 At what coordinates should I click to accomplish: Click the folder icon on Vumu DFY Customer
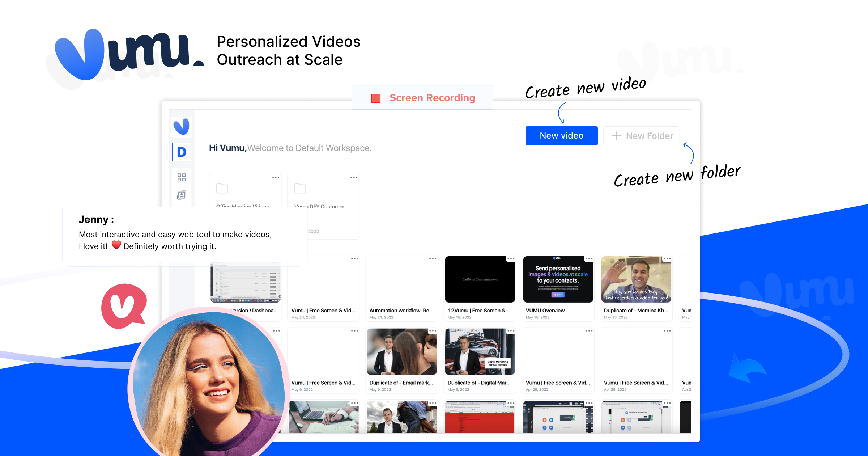(299, 188)
